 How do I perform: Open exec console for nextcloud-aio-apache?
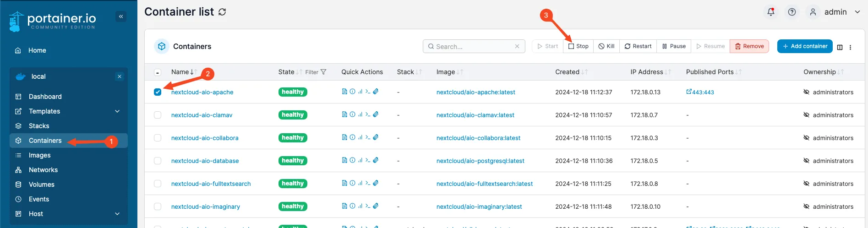(x=368, y=92)
